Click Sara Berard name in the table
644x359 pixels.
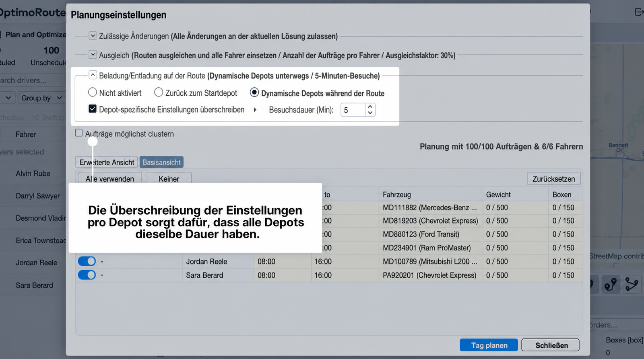click(x=204, y=275)
